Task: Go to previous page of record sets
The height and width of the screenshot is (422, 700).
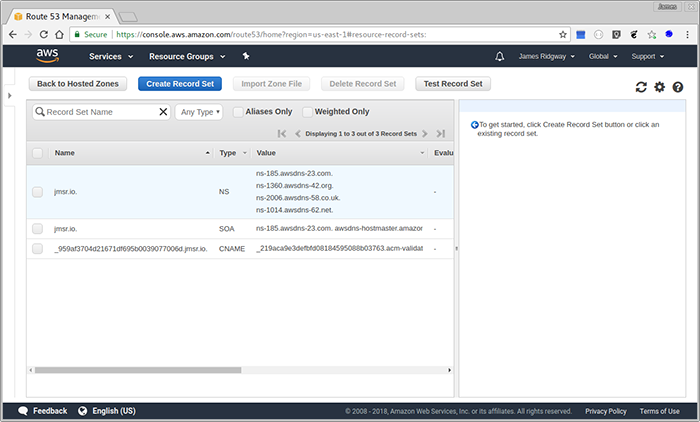Action: click(x=298, y=134)
